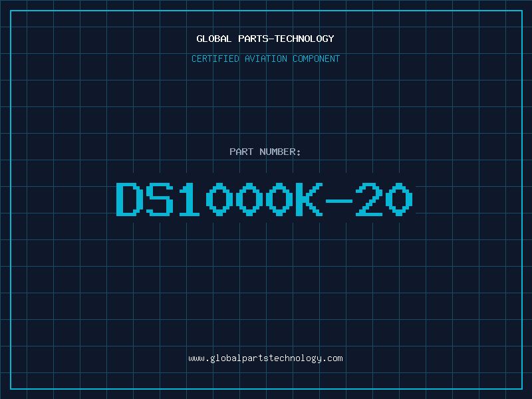Image resolution: width=532 pixels, height=399 pixels.
Task: Select the part number DS1000K-20
Action: [x=265, y=199]
